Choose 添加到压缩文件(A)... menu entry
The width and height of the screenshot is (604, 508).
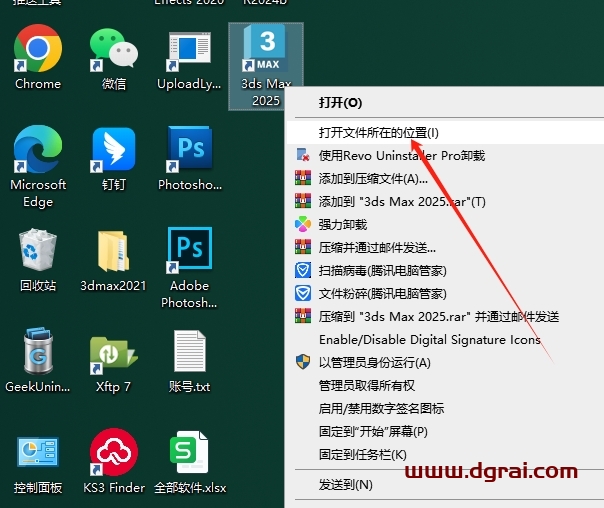445,179
